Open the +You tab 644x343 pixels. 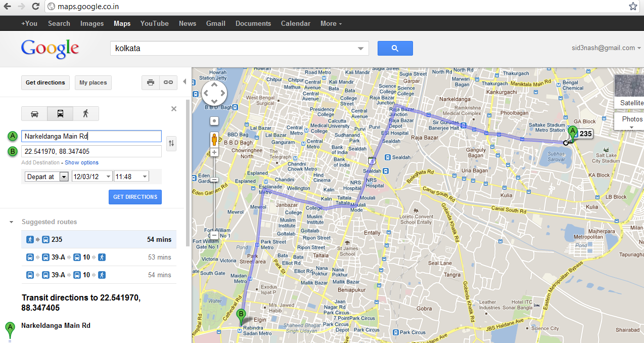(29, 23)
